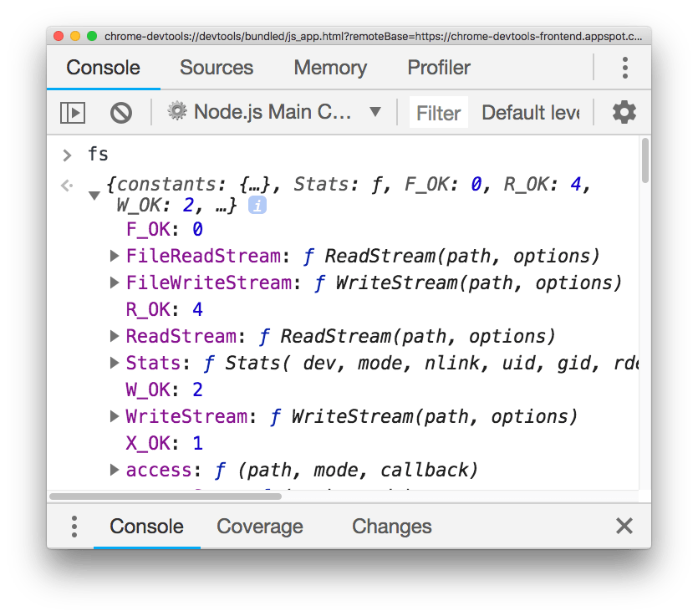The width and height of the screenshot is (698, 616).
Task: Expand the Stats constructor entry
Action: 115,363
